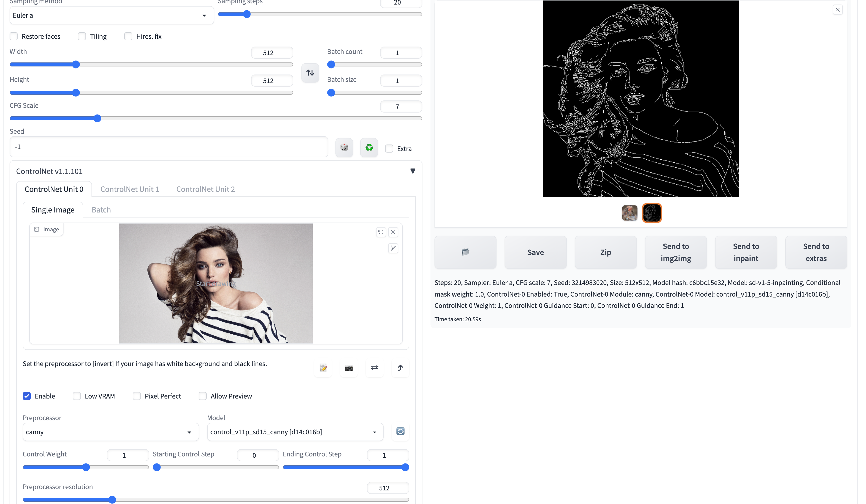The image size is (866, 504).
Task: Click the camera webcam icon
Action: pos(349,368)
